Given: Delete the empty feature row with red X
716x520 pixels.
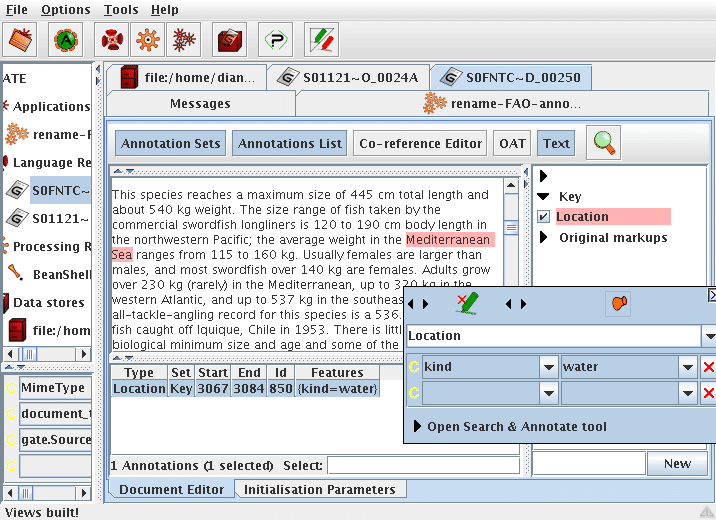Looking at the screenshot, I should pos(708,393).
